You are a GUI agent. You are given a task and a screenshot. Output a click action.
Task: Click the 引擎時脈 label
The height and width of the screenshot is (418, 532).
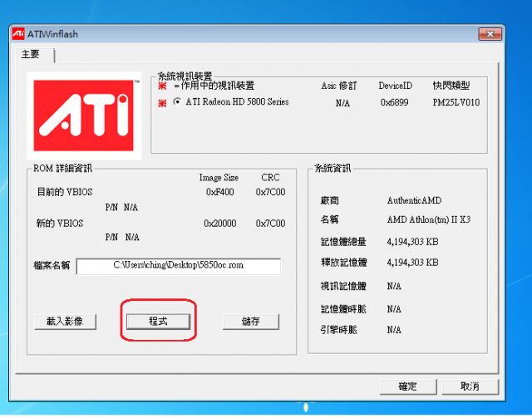point(338,330)
